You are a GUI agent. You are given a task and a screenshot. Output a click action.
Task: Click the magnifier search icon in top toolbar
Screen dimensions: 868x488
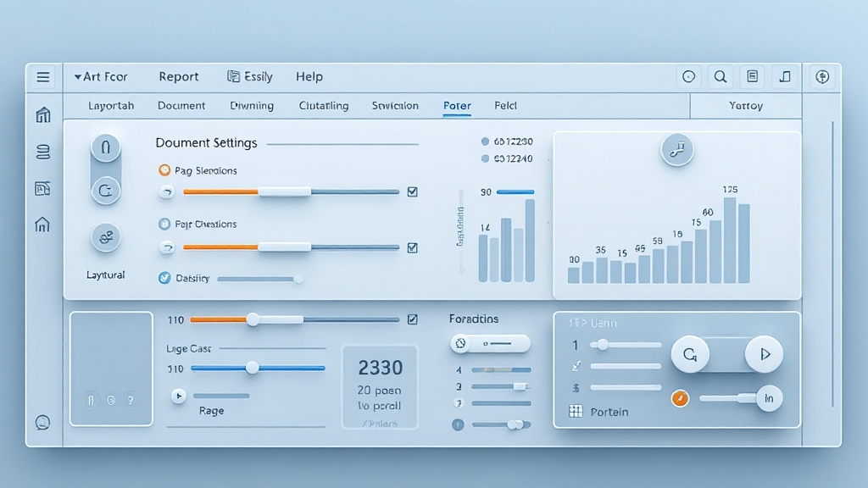[x=720, y=77]
